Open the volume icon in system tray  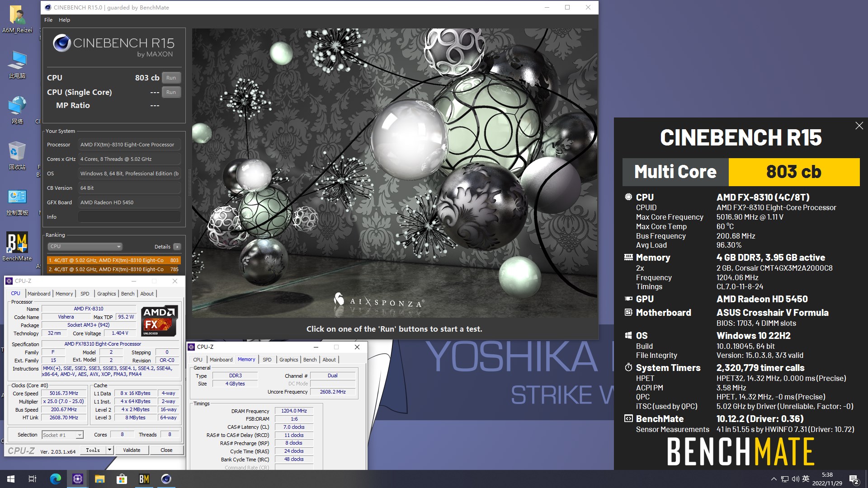pos(795,479)
